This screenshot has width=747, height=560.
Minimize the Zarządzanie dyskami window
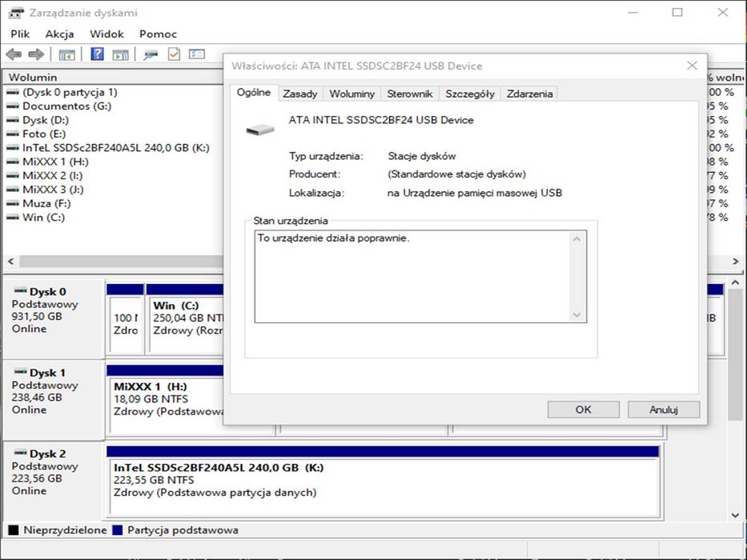pos(633,13)
